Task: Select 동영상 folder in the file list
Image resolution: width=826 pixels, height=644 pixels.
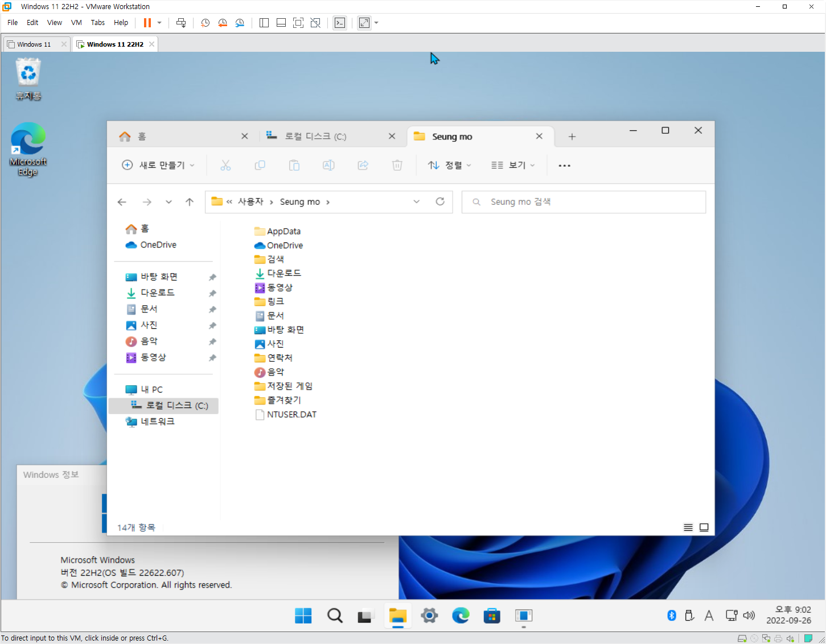Action: pyautogui.click(x=273, y=288)
